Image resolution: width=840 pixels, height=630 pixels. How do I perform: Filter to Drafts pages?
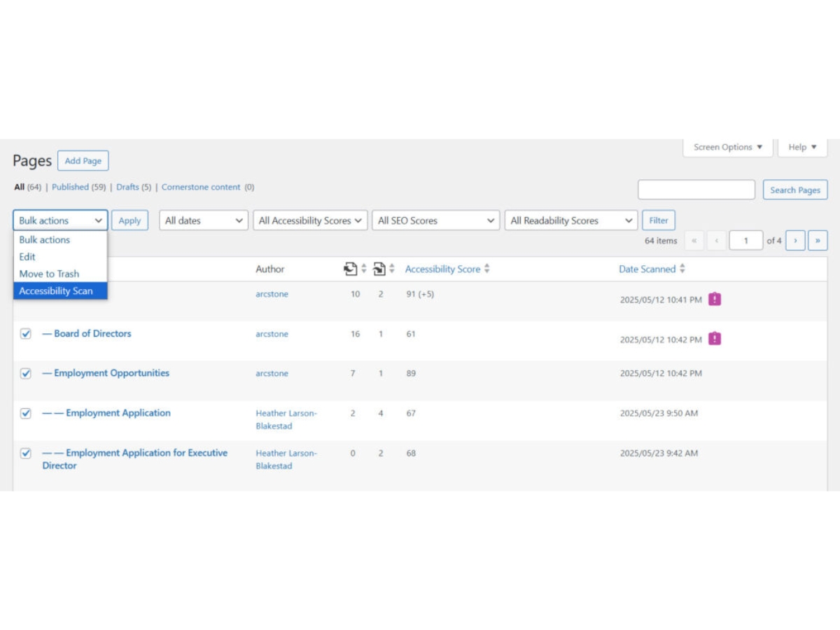(127, 187)
